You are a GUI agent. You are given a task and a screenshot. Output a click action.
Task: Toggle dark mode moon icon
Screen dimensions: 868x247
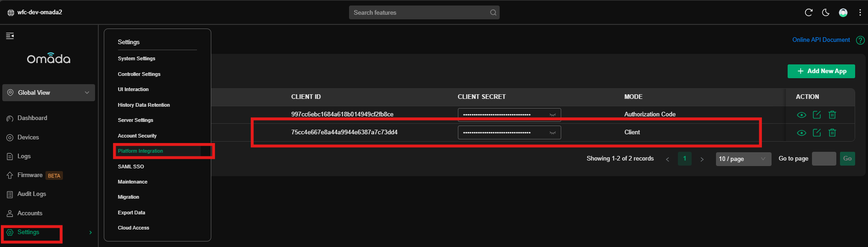click(826, 12)
